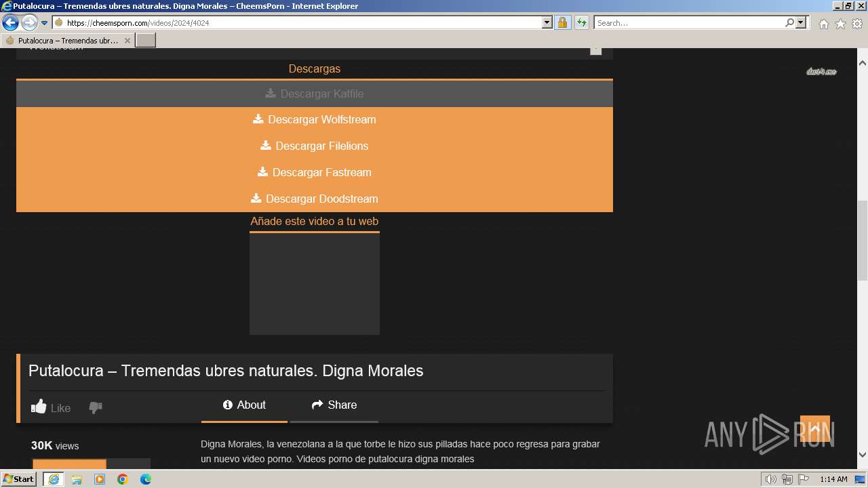Image resolution: width=868 pixels, height=488 pixels.
Task: Click the Wolfstream download icon
Action: click(258, 119)
